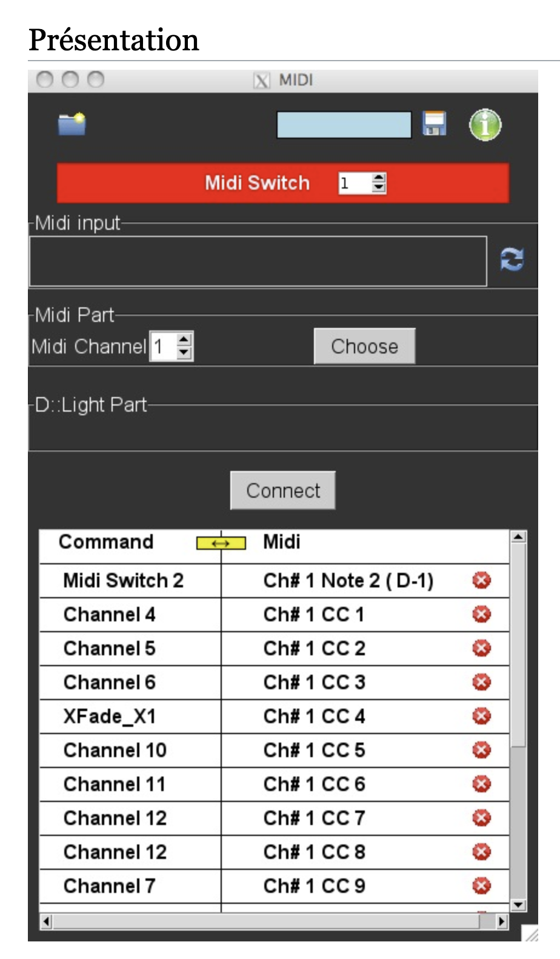Refresh the Midi input list
Image resolution: width=560 pixels, height=959 pixels.
pos(512,260)
